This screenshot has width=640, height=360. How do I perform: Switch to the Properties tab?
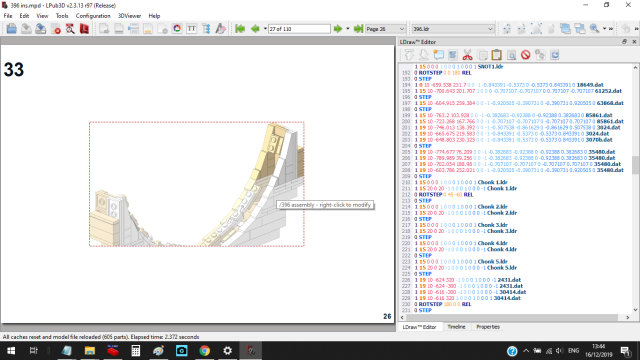(488, 327)
